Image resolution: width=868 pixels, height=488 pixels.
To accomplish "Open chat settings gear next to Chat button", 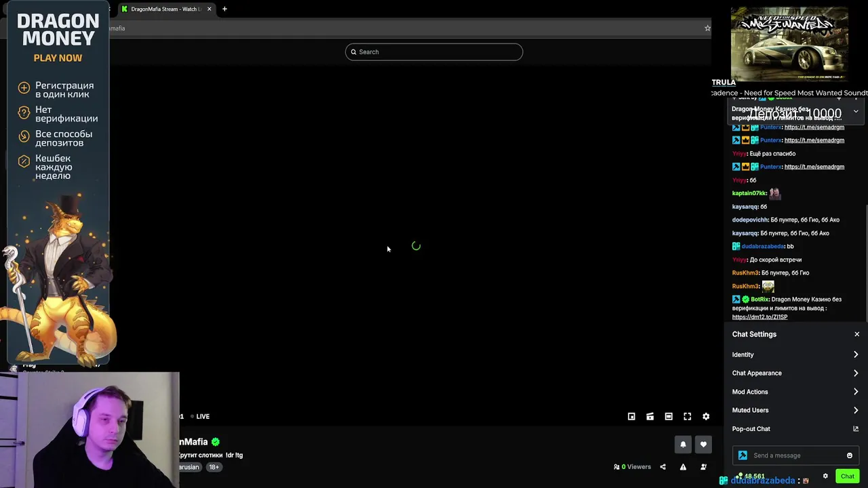I will pos(825,476).
